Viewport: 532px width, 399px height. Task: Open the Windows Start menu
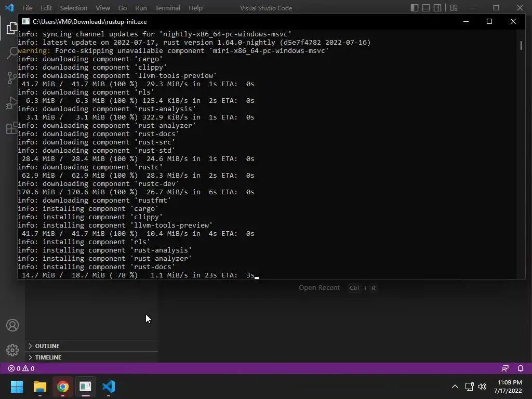pyautogui.click(x=17, y=387)
